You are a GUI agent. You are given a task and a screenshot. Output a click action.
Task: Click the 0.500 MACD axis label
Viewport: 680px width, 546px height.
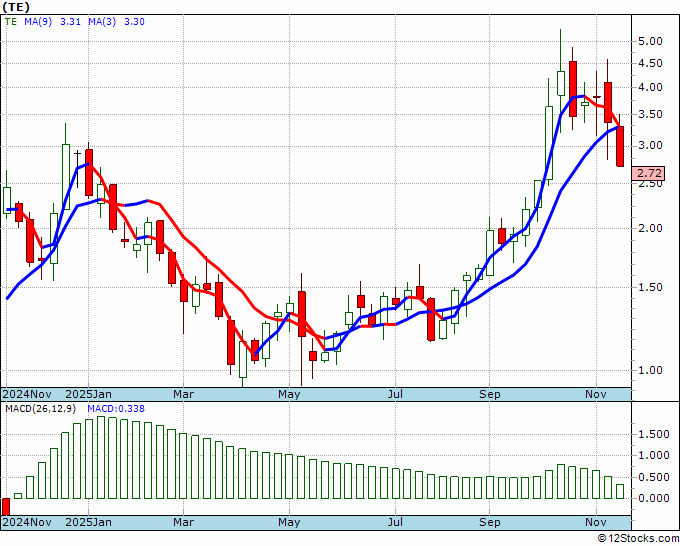(654, 477)
